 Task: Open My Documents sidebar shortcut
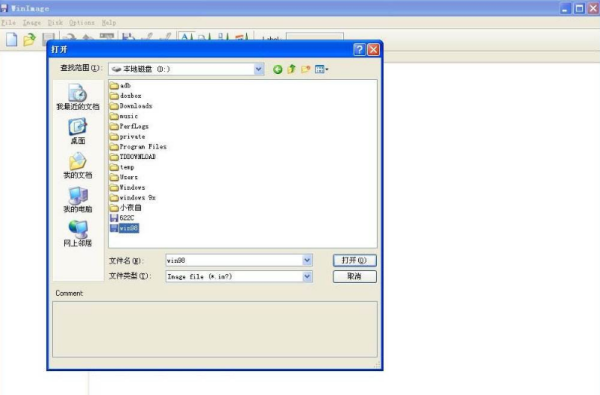point(78,166)
